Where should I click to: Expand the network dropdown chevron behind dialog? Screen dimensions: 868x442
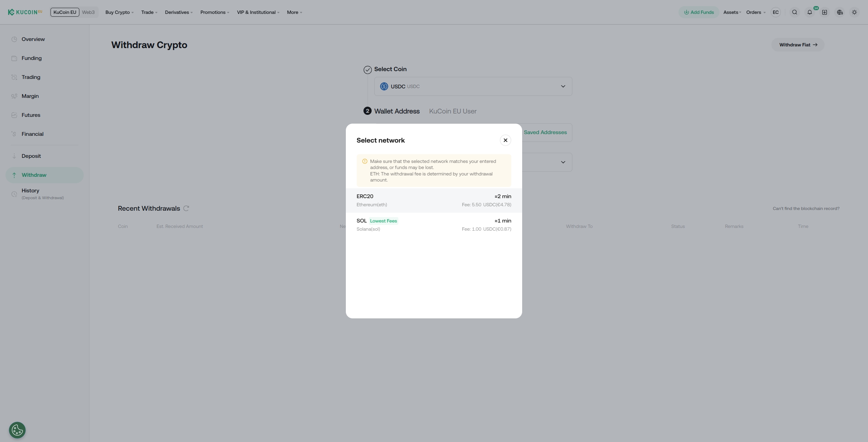tap(563, 162)
